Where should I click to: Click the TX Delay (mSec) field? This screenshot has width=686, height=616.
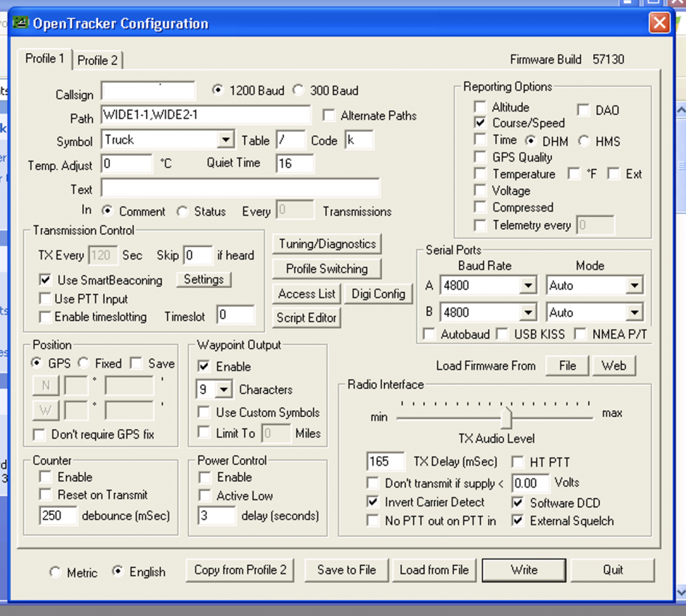(x=385, y=462)
